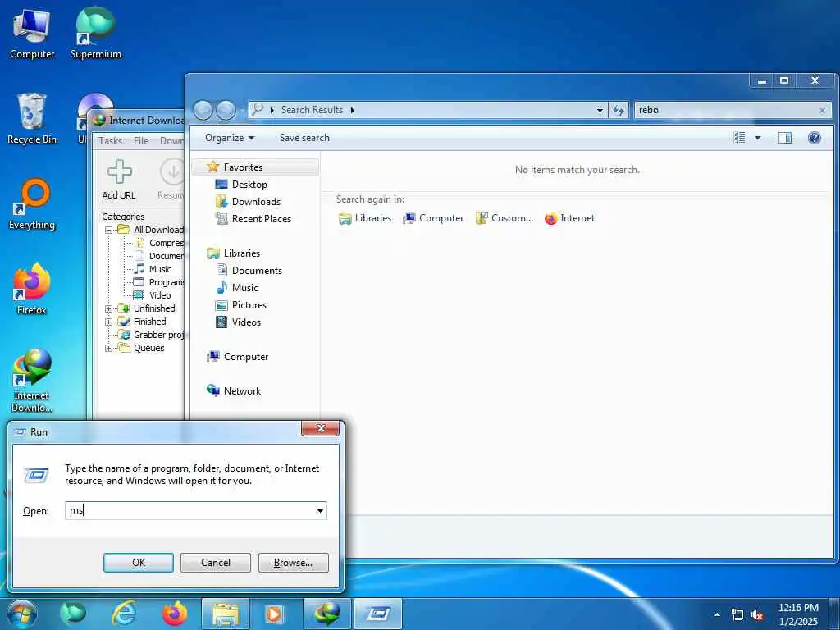Click OK in the Run dialog
The height and width of the screenshot is (630, 840).
138,563
